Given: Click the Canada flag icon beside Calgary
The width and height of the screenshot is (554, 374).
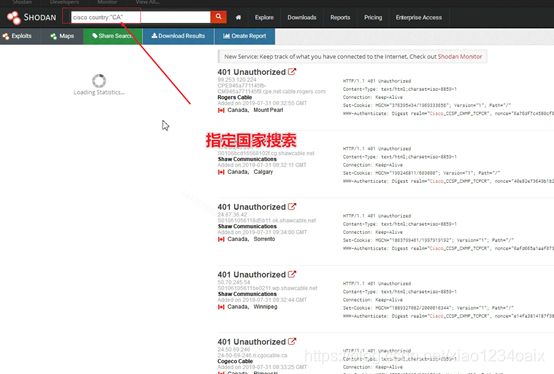Looking at the screenshot, I should [221, 172].
